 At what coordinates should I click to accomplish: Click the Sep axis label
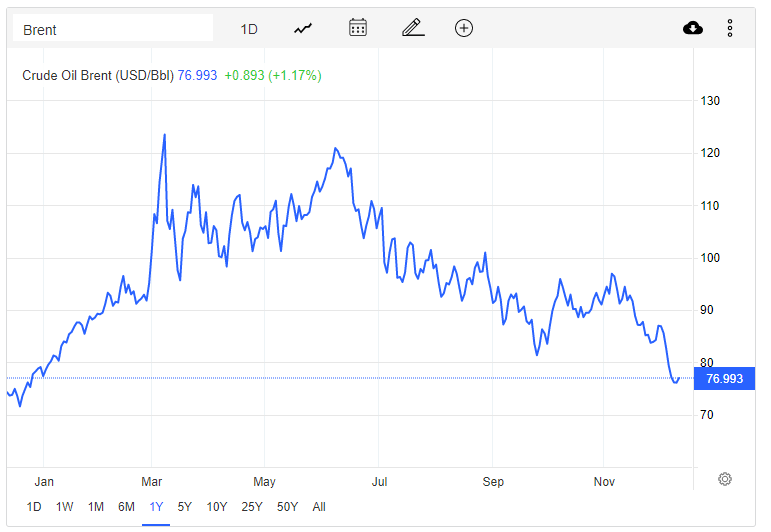(493, 482)
